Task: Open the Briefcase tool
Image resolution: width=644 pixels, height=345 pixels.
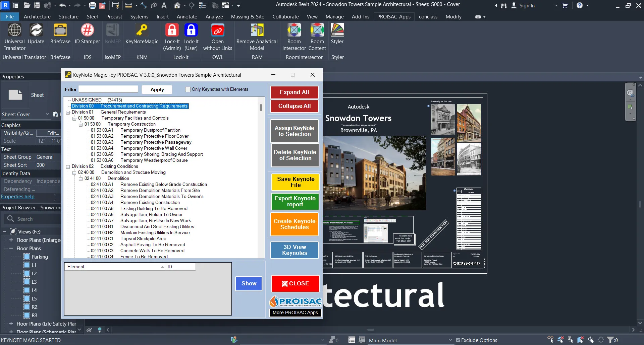Action: 60,33
